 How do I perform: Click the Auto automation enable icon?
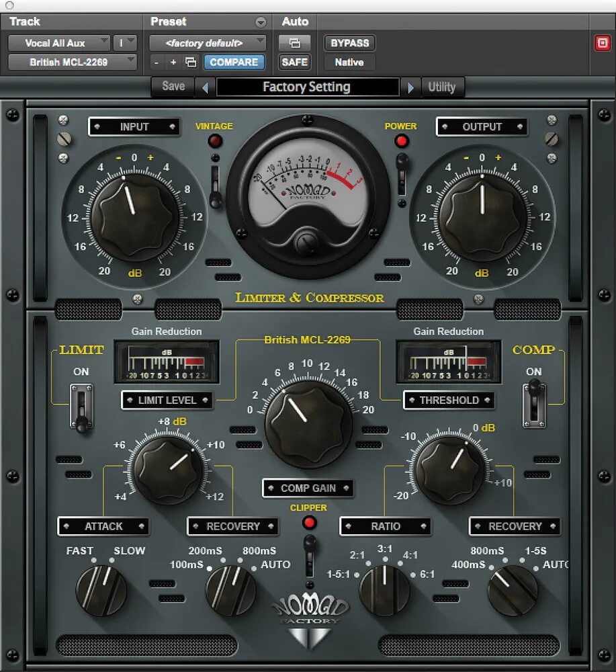pyautogui.click(x=294, y=42)
